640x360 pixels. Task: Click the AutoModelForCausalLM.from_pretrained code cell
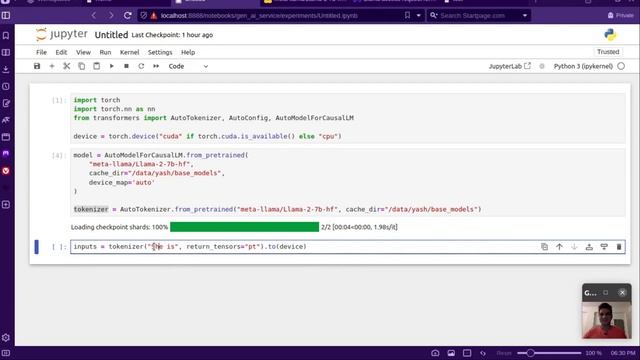point(348,182)
